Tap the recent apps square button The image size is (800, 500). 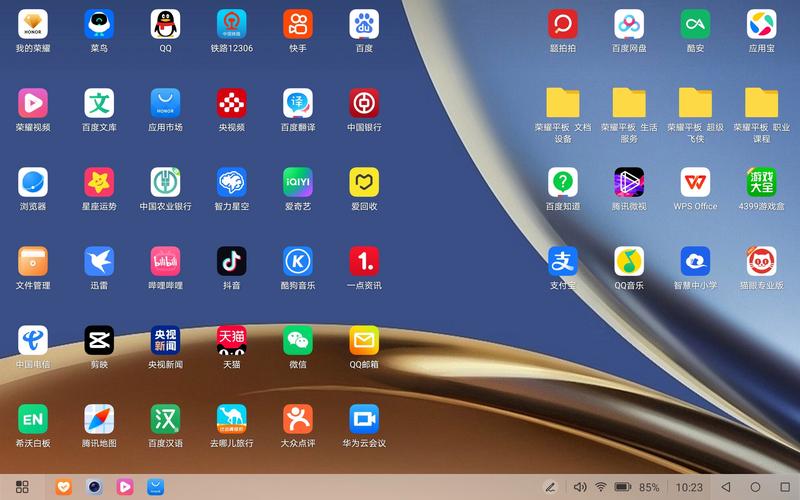pyautogui.click(x=786, y=487)
